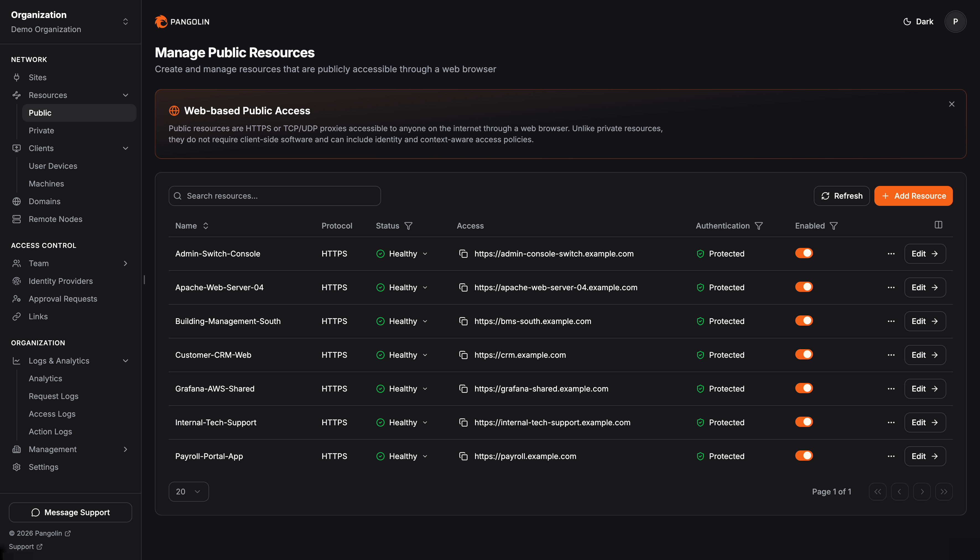Image resolution: width=980 pixels, height=560 pixels.
Task: Focus the Search resources field
Action: 275,196
